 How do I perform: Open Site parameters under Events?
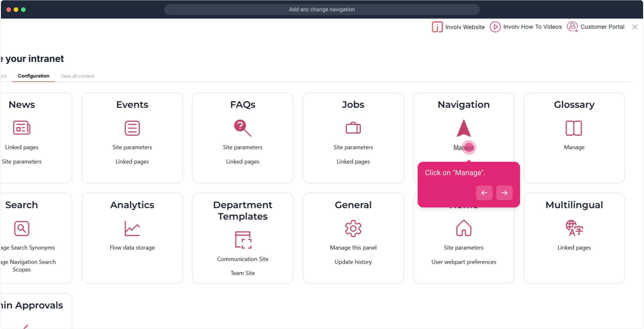[132, 147]
